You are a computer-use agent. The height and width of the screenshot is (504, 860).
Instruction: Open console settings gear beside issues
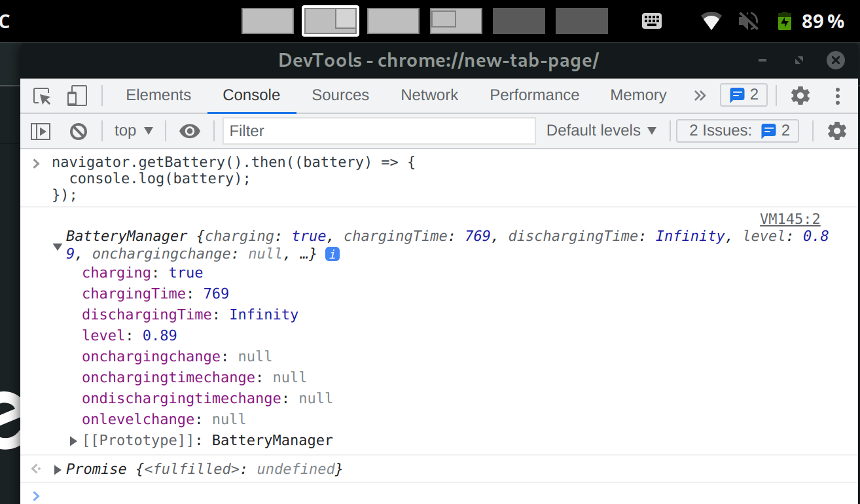tap(836, 132)
